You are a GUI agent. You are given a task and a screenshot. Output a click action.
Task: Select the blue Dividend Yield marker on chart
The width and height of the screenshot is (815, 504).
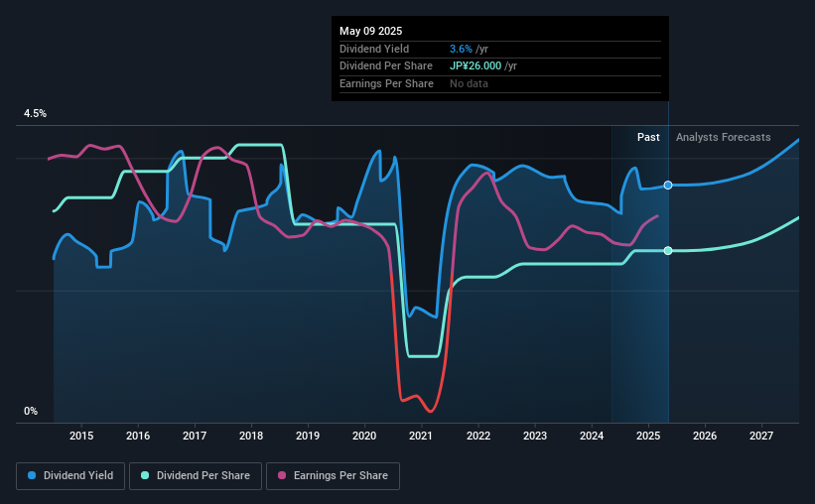668,185
